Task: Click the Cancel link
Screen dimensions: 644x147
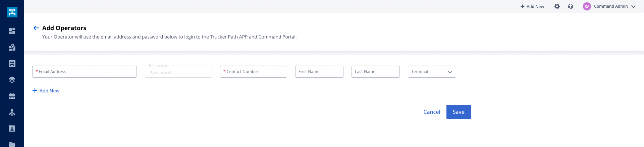Action: pyautogui.click(x=432, y=112)
